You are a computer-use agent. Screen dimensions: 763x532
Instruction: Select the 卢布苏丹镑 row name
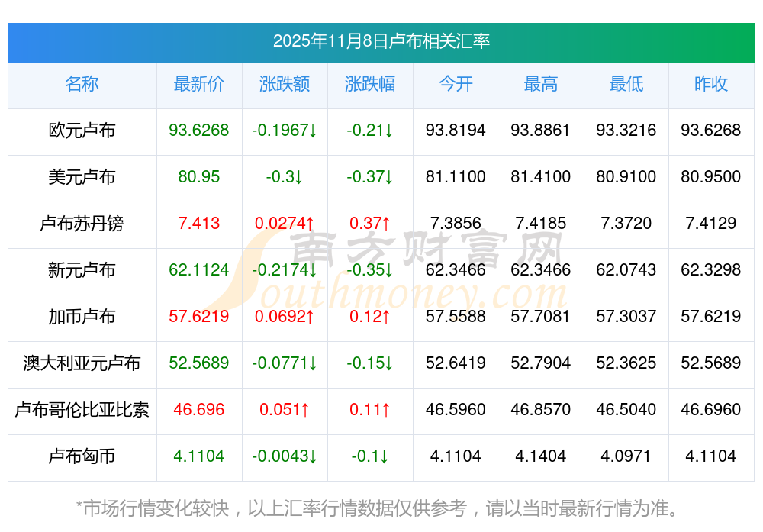82,224
